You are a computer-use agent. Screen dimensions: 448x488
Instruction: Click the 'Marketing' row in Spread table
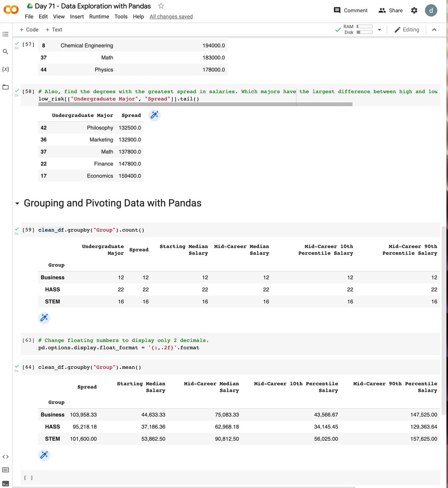tap(91, 139)
